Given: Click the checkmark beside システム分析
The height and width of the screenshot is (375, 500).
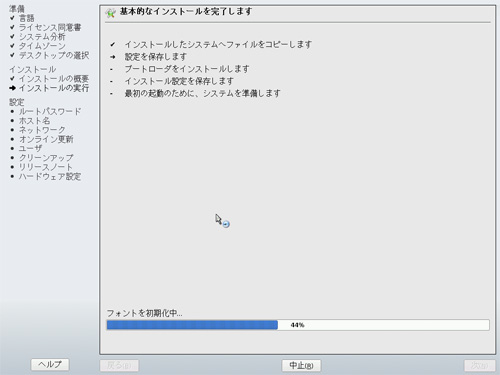Looking at the screenshot, I should pyautogui.click(x=12, y=36).
